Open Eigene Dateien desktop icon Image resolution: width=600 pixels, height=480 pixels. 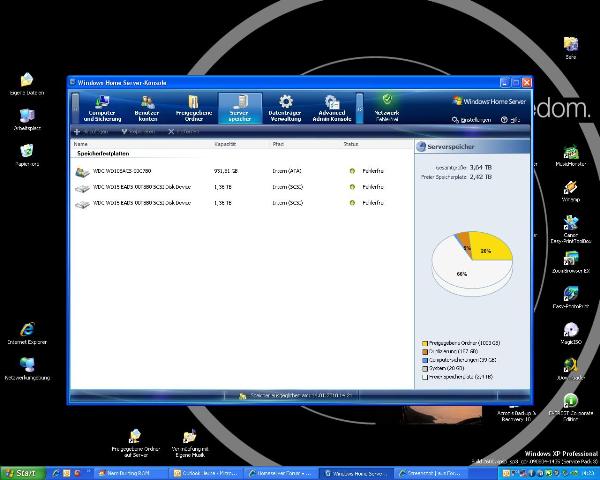(x=27, y=84)
